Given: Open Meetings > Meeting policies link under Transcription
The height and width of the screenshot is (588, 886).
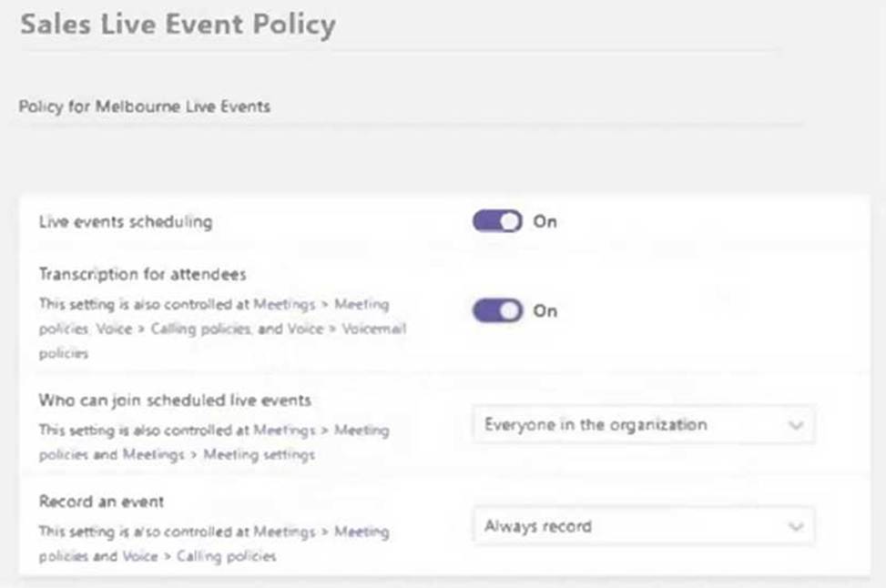Looking at the screenshot, I should (321, 303).
